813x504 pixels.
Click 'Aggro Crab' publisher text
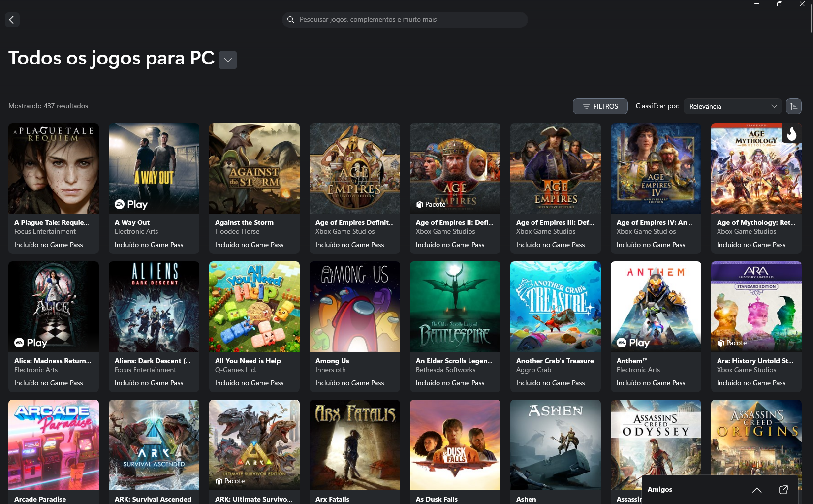(x=534, y=370)
